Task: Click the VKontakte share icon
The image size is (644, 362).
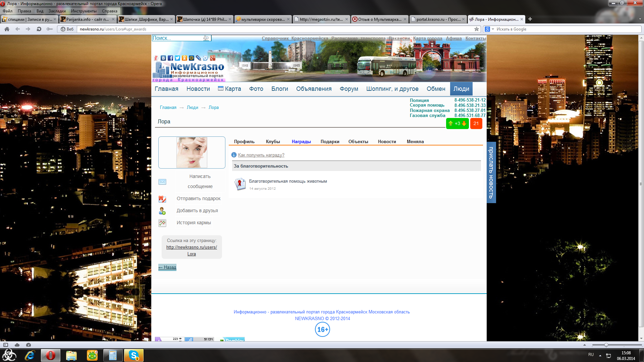Action: 163,58
